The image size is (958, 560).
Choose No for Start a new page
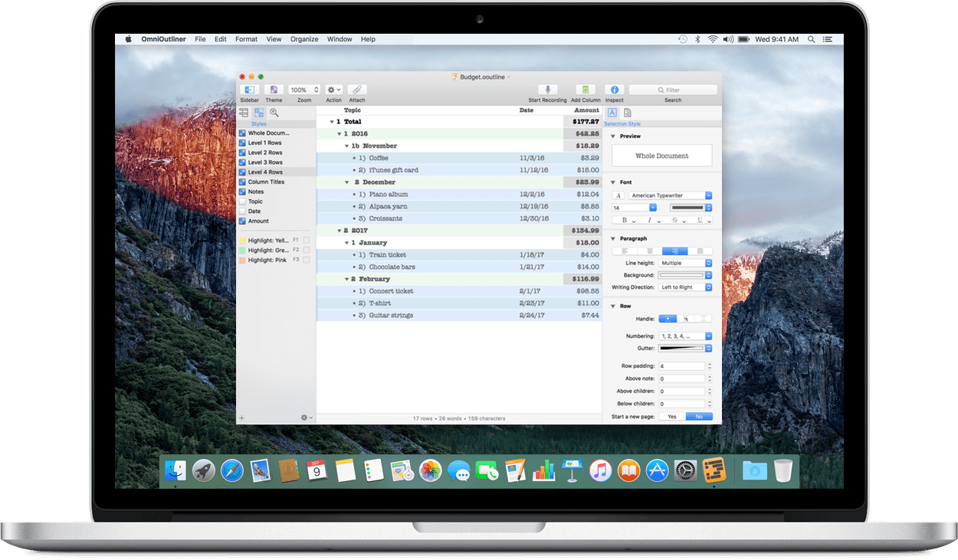click(x=699, y=417)
